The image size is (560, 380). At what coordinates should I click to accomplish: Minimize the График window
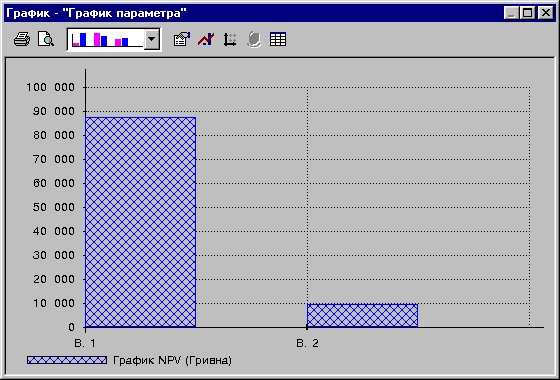coord(511,13)
